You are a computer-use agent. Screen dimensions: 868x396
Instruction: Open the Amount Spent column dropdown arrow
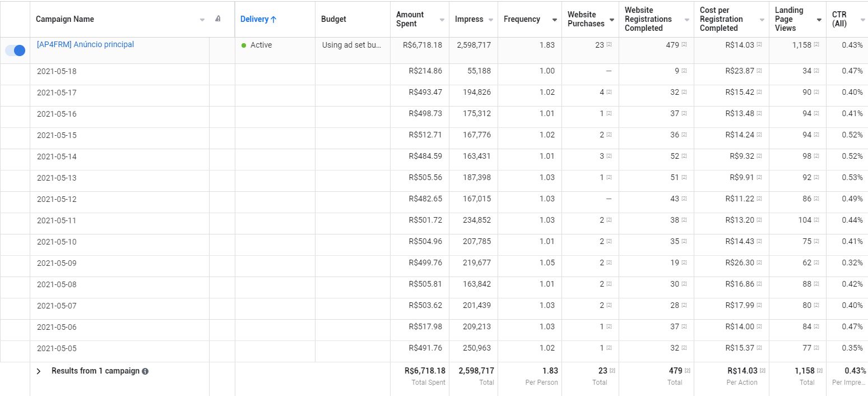(x=442, y=20)
